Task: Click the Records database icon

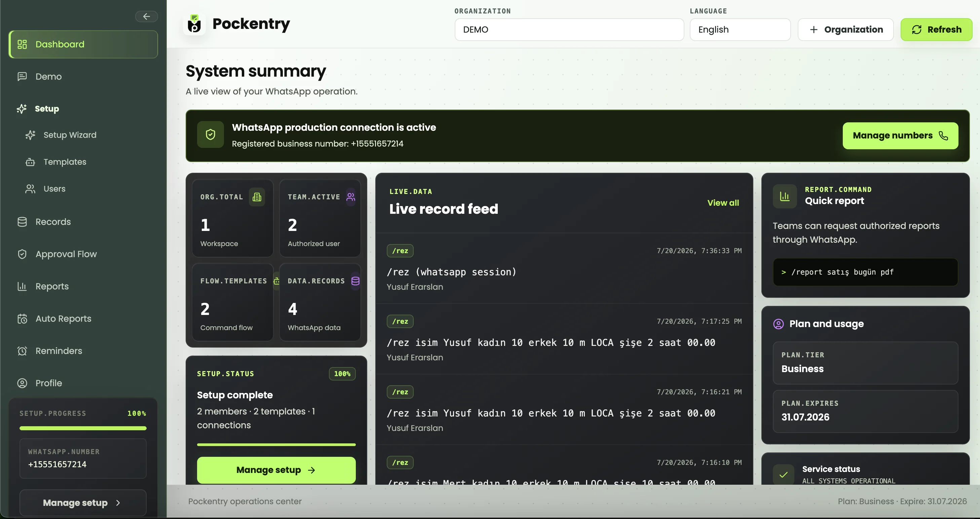Action: [x=22, y=222]
